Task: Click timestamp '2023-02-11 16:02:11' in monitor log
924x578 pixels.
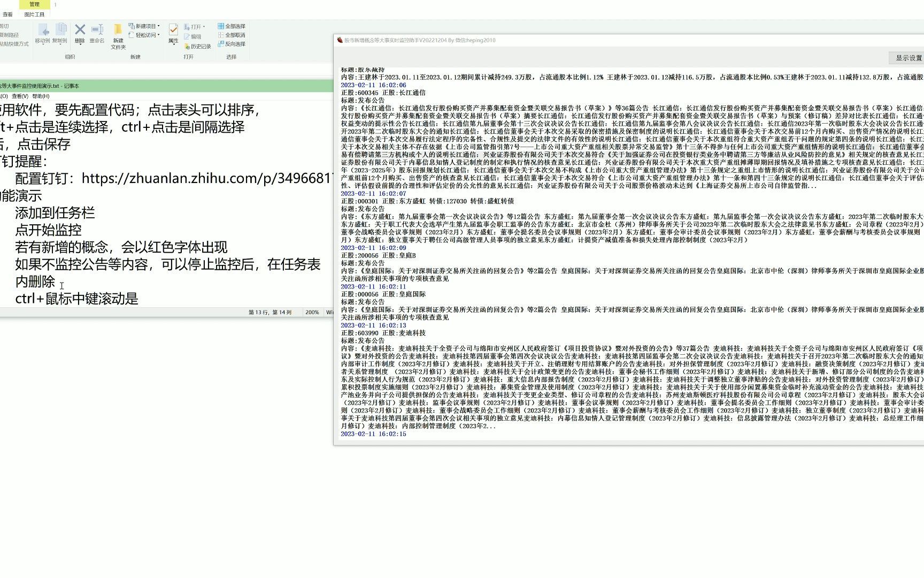Action: click(x=373, y=287)
